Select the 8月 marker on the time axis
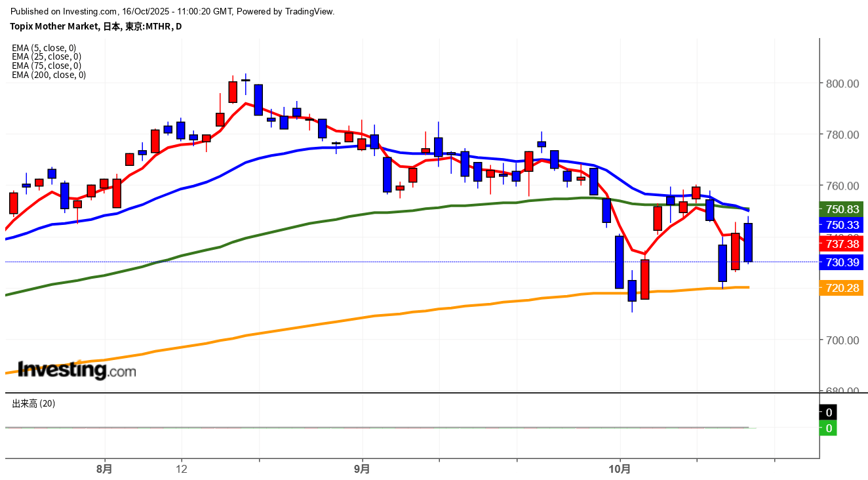The width and height of the screenshot is (868, 480). pos(104,470)
